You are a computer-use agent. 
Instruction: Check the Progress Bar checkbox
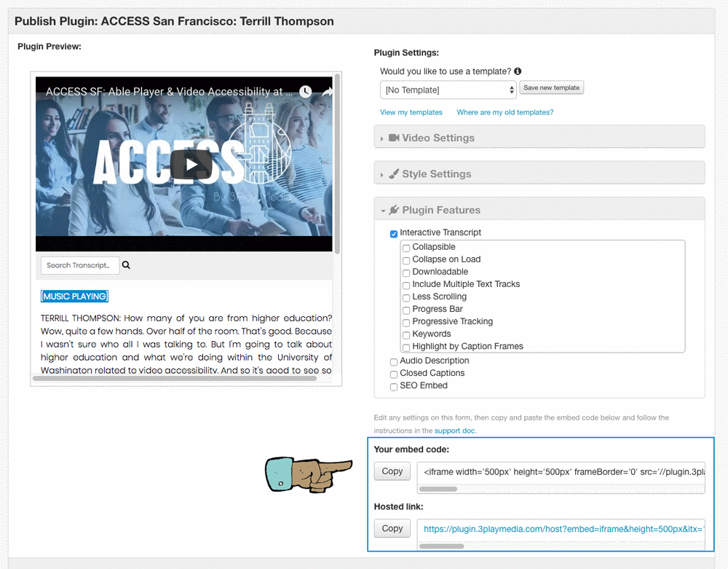click(x=406, y=310)
